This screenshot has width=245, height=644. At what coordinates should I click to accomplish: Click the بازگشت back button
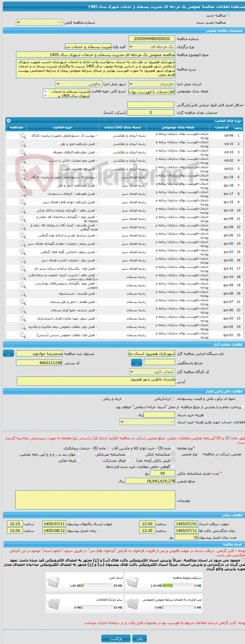click(x=116, y=639)
